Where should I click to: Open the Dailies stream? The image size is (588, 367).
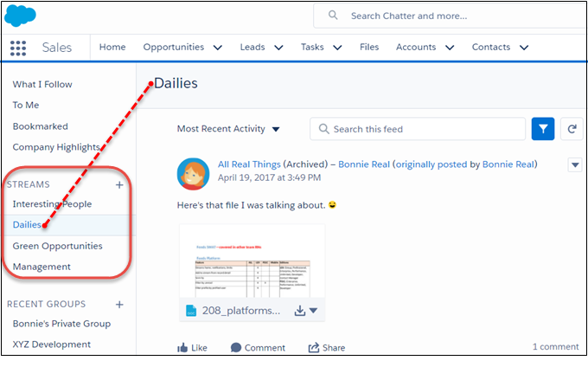27,225
